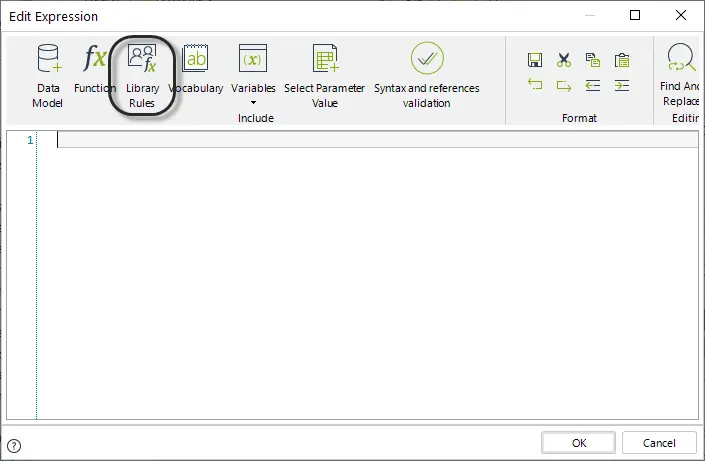
Task: Expand the Variables dropdown arrow
Action: (254, 103)
